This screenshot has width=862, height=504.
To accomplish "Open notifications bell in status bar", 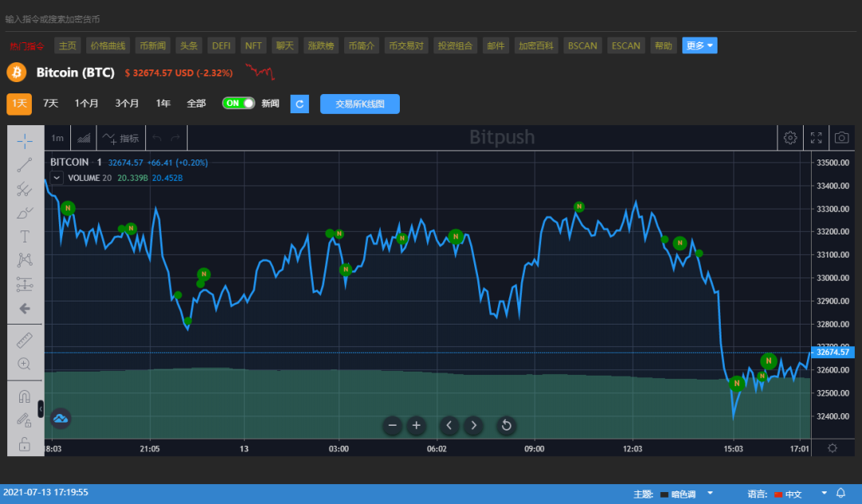I will pos(840,493).
